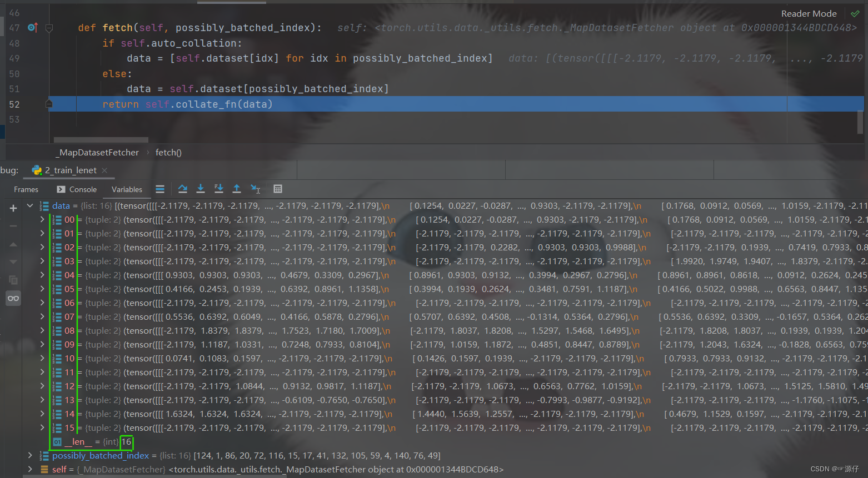868x478 pixels.
Task: Add a new watch with plus icon
Action: pyautogui.click(x=13, y=208)
